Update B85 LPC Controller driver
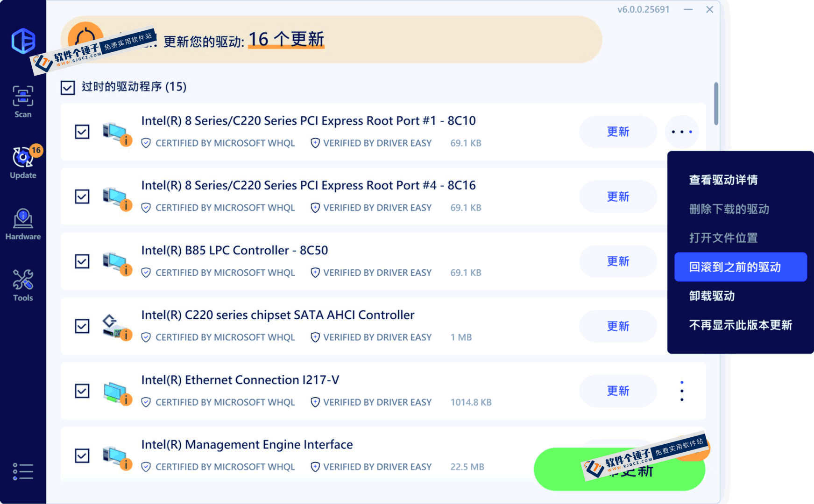 pos(618,261)
